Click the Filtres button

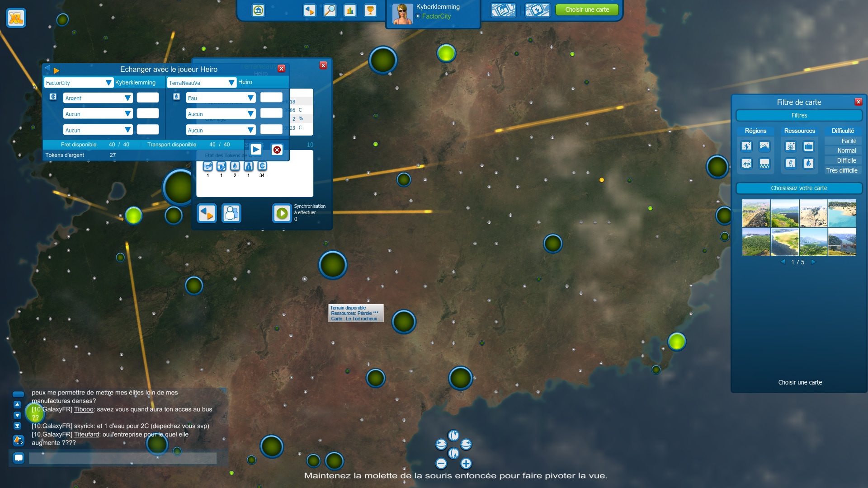click(x=799, y=116)
